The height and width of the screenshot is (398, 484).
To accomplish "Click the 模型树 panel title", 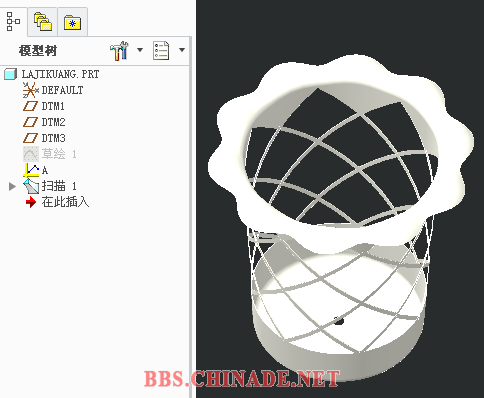I will 38,51.
